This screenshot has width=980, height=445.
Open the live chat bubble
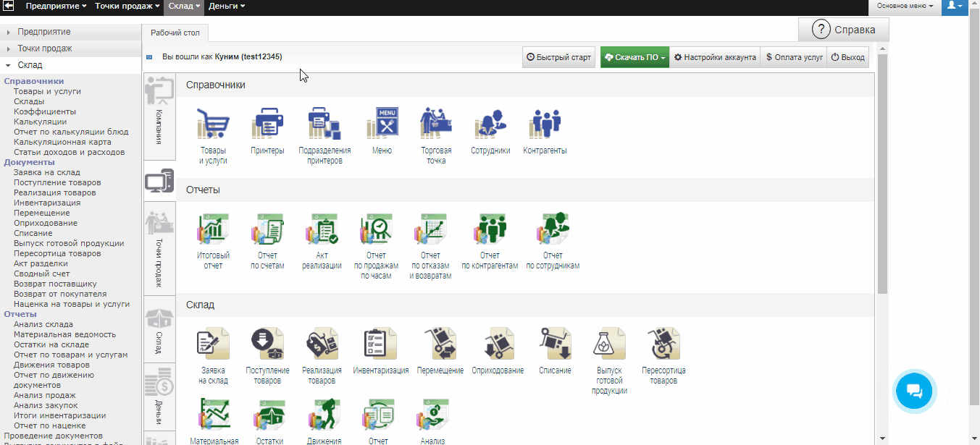click(914, 391)
